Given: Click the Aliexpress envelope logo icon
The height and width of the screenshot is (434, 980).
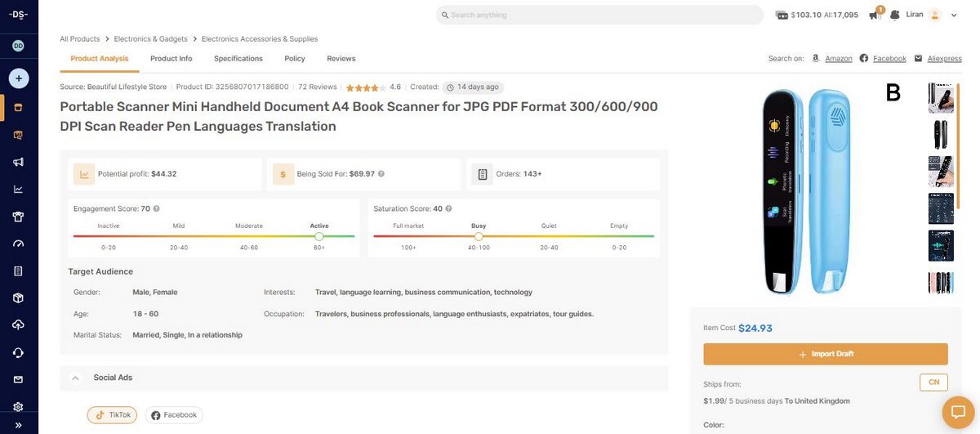Looking at the screenshot, I should pyautogui.click(x=919, y=59).
